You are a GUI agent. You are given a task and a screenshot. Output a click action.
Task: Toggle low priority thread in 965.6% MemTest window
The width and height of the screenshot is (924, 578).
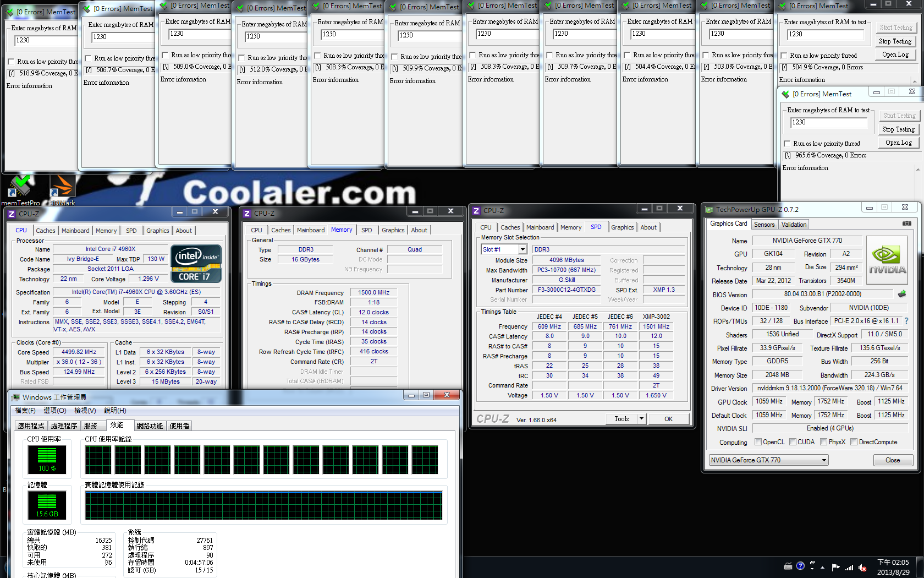pos(787,144)
